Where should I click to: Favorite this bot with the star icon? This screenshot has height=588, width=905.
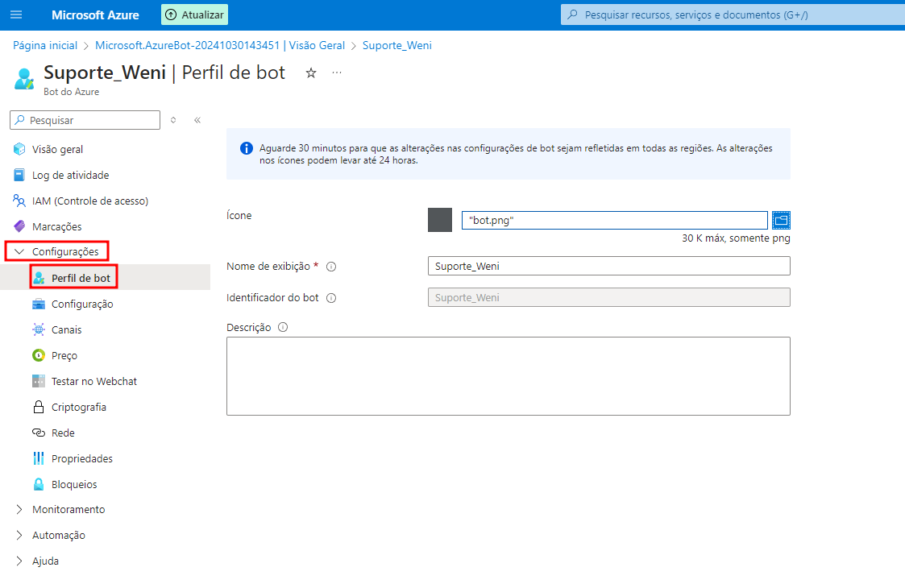(311, 73)
